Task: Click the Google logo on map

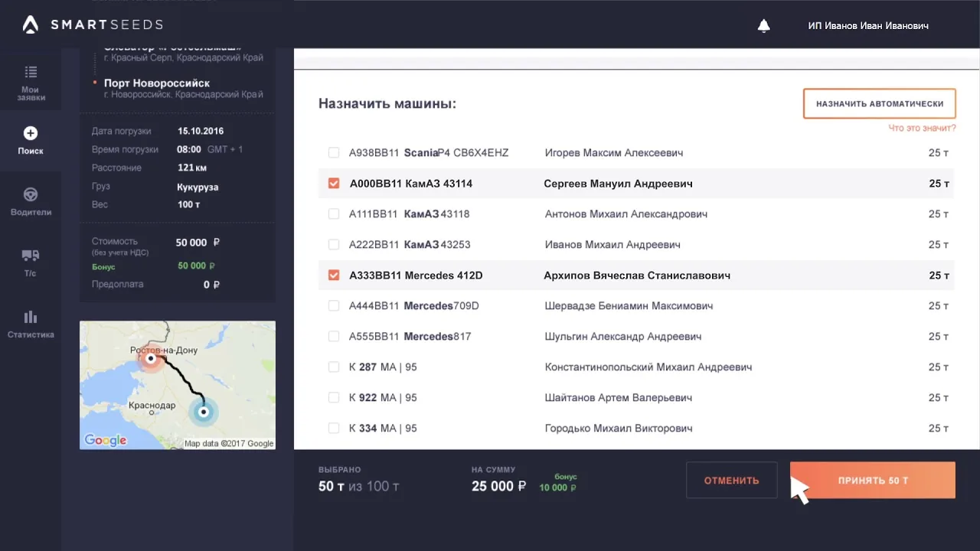Action: pyautogui.click(x=106, y=440)
